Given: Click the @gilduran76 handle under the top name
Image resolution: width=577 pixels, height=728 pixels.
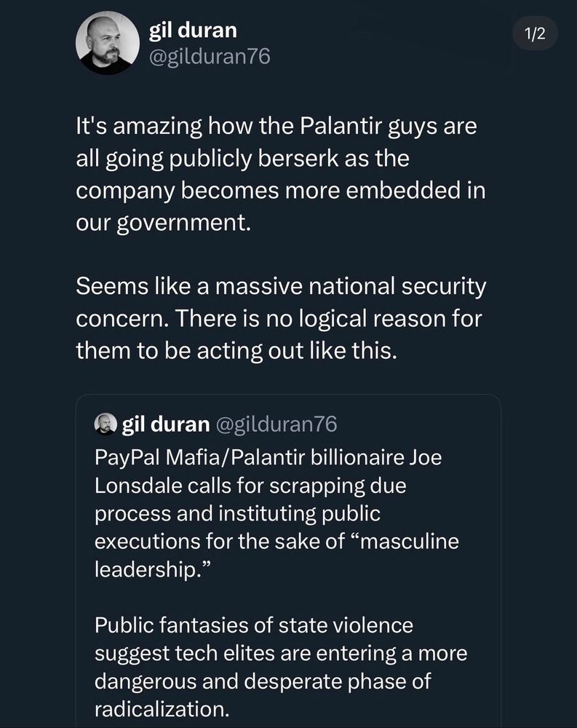Looking at the screenshot, I should click(x=209, y=57).
